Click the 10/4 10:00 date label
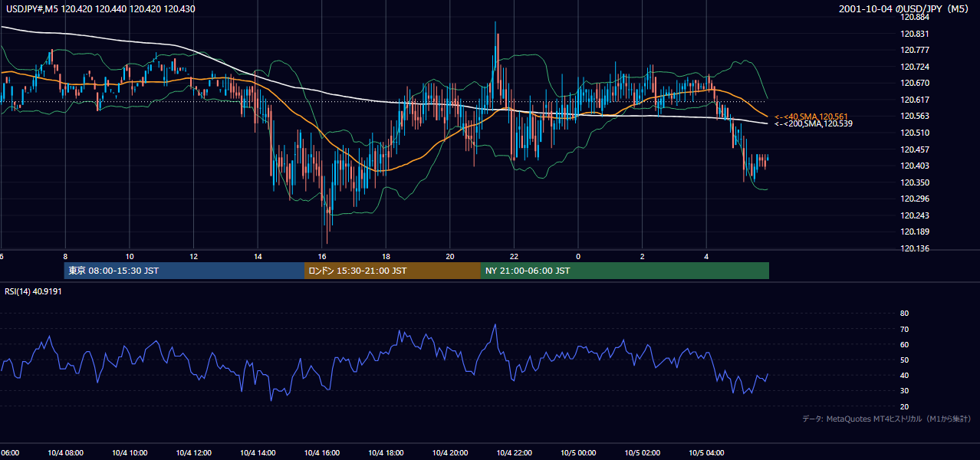Viewport: 980px width, 460px height. [129, 453]
